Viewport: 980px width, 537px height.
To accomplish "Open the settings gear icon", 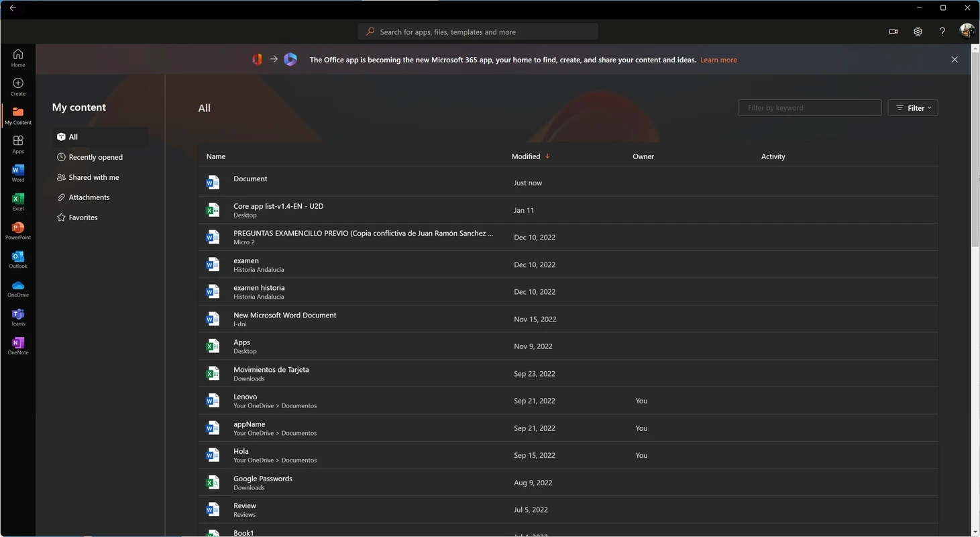I will coord(918,32).
